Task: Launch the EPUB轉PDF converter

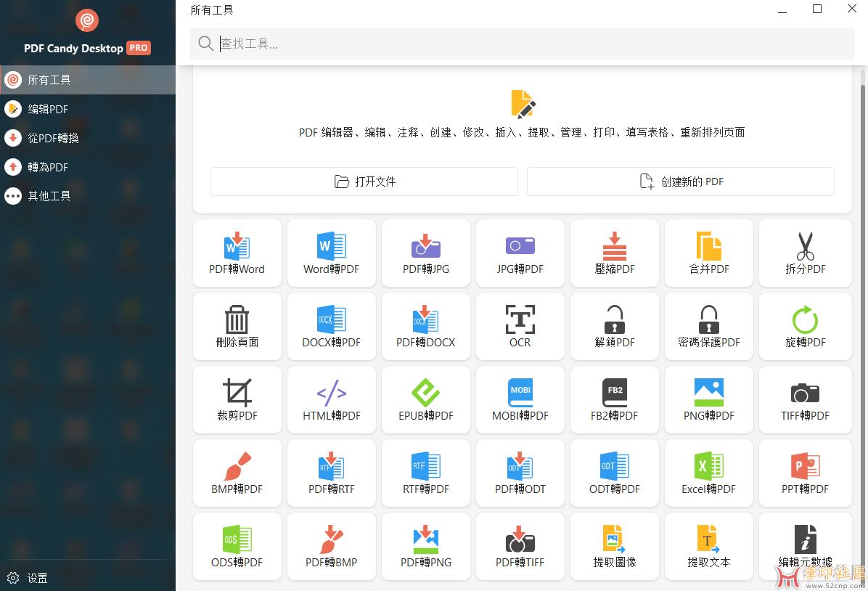Action: 426,399
